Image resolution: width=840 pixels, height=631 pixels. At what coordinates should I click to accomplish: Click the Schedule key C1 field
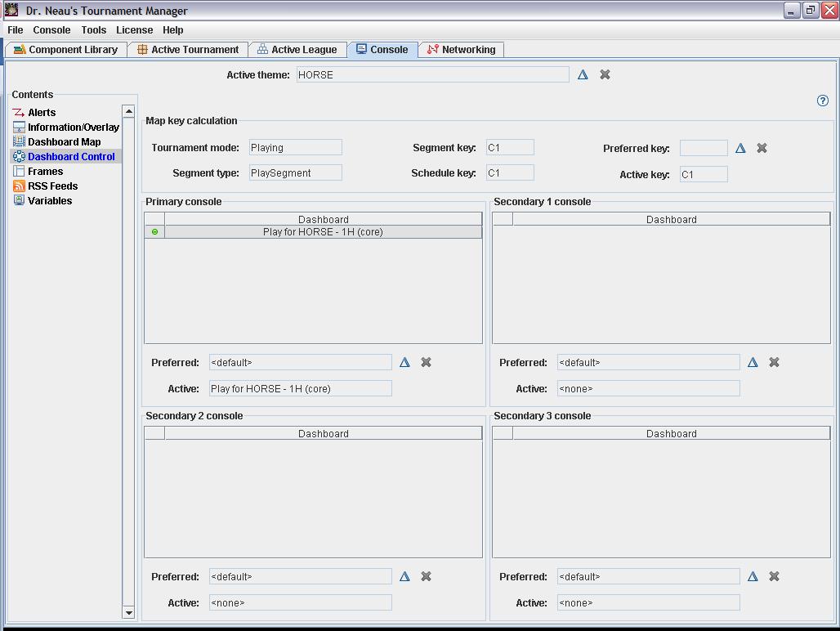510,172
